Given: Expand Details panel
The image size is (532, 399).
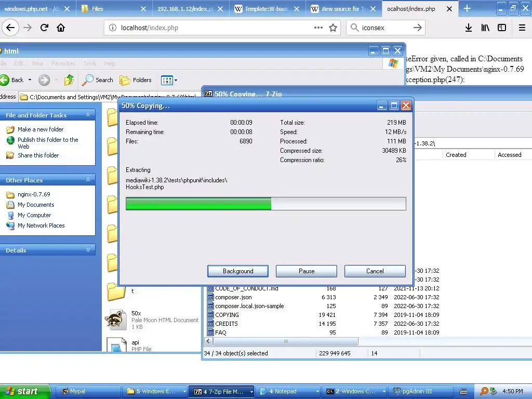Looking at the screenshot, I should coord(88,250).
